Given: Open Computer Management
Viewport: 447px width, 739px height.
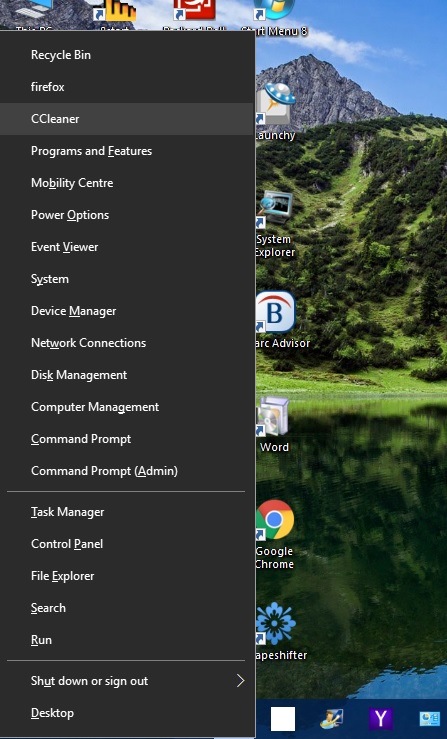Looking at the screenshot, I should pyautogui.click(x=127, y=408).
